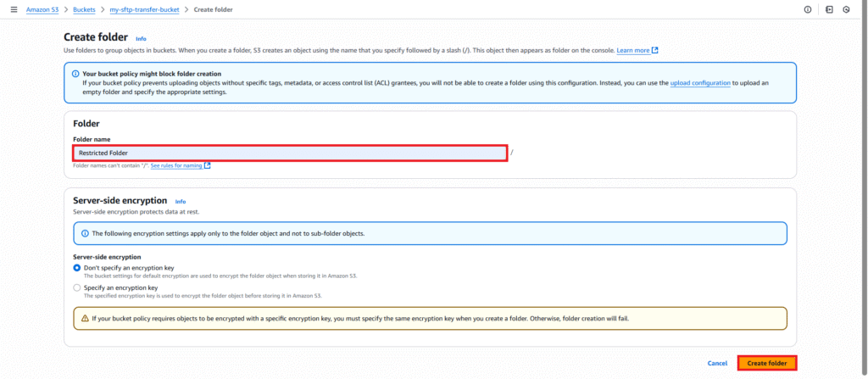Image resolution: width=868 pixels, height=379 pixels.
Task: Click the info circle icon in the top bar
Action: tap(808, 9)
